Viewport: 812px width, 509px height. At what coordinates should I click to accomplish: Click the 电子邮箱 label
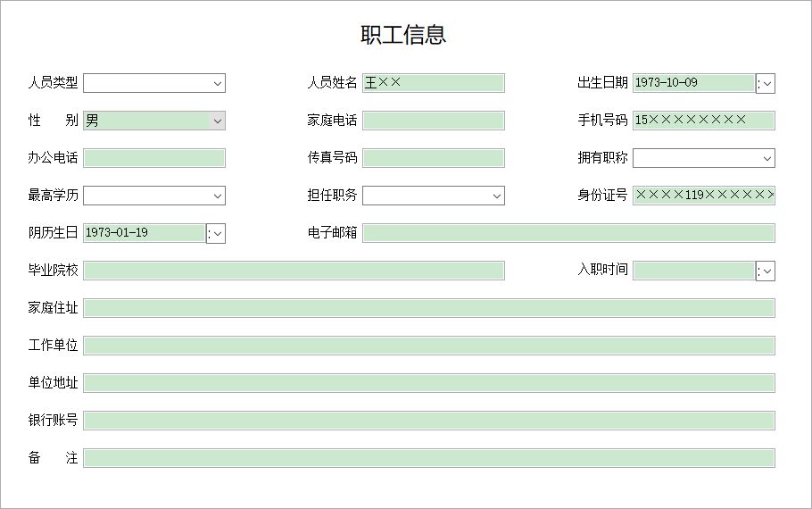tap(332, 233)
